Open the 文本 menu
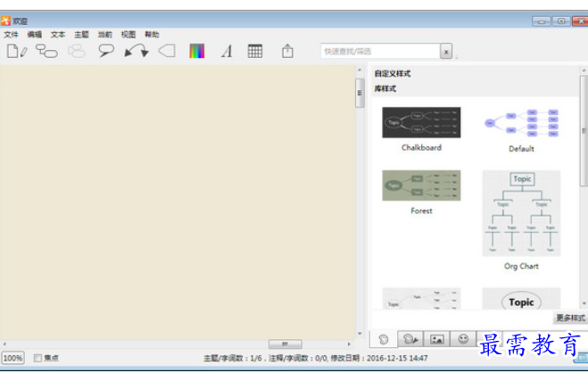 click(58, 35)
